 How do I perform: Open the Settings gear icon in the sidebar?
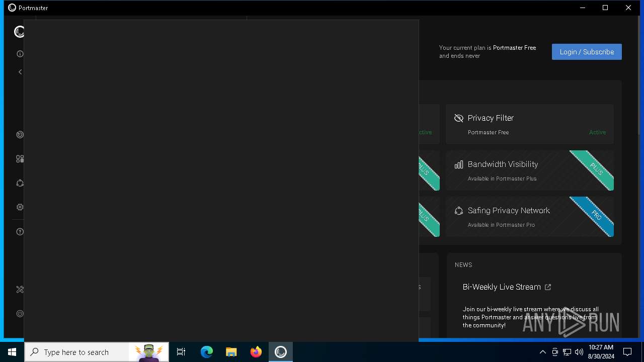tap(20, 207)
